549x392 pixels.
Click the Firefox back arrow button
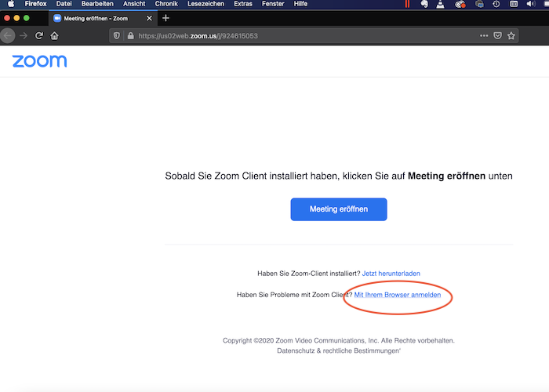point(7,35)
